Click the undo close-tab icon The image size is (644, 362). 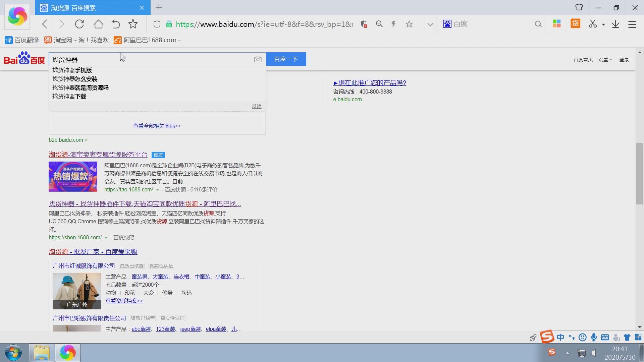(116, 24)
